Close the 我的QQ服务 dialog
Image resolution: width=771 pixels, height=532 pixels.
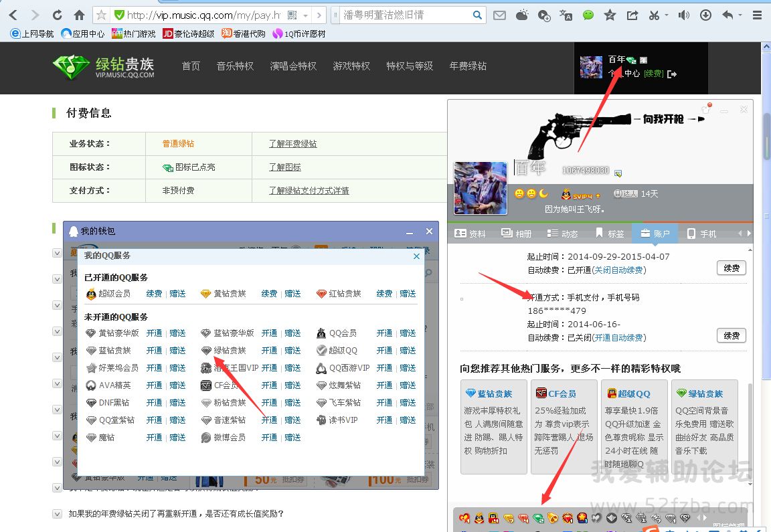coord(416,256)
